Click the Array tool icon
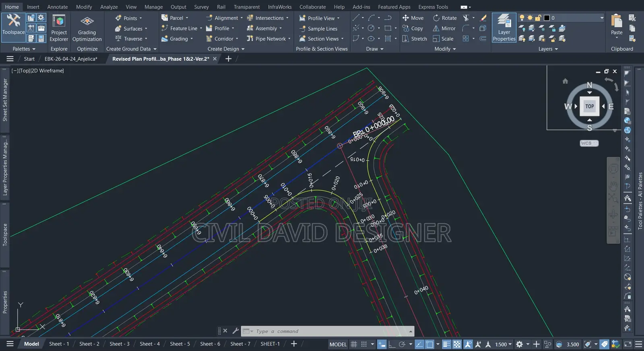Screen dimensions: 644x351 466,39
